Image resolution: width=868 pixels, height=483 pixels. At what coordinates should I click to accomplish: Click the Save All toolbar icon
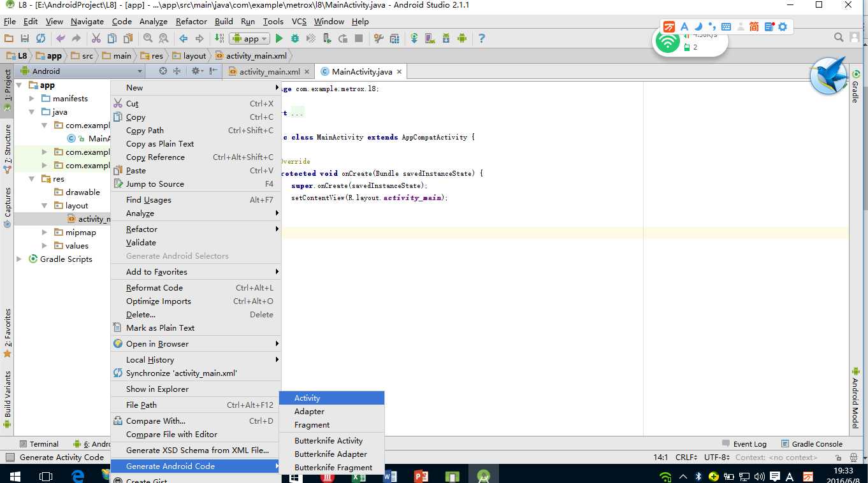(25, 38)
